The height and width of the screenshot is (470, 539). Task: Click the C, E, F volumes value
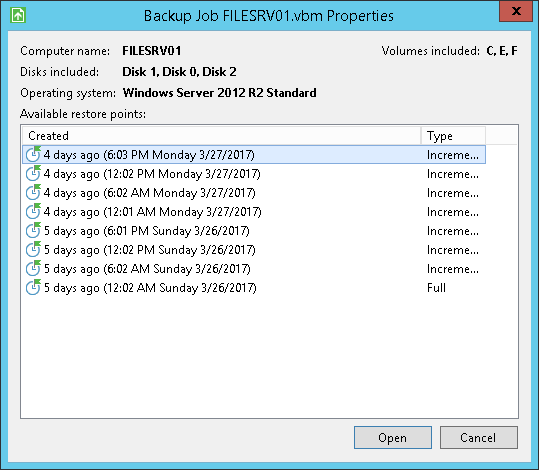(x=502, y=51)
